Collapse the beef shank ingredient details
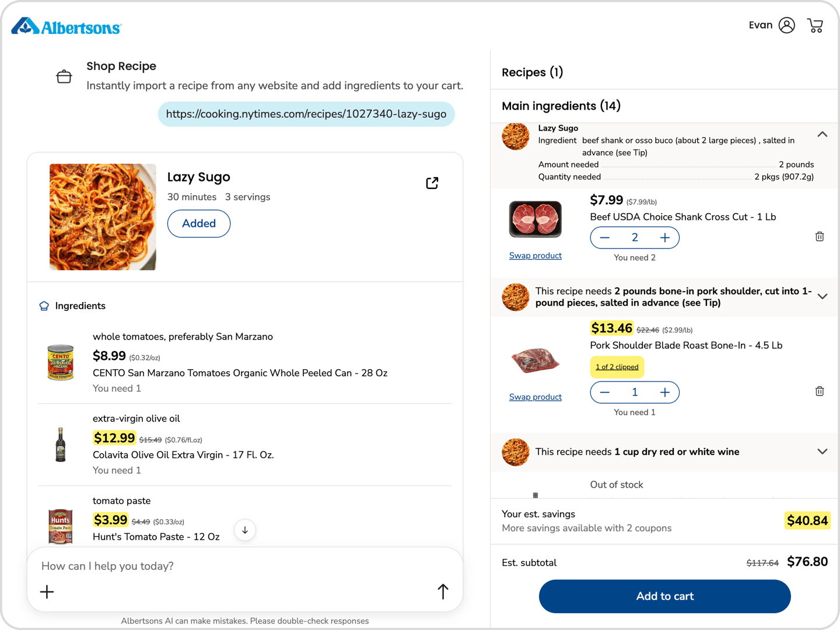The width and height of the screenshot is (840, 630). (822, 134)
